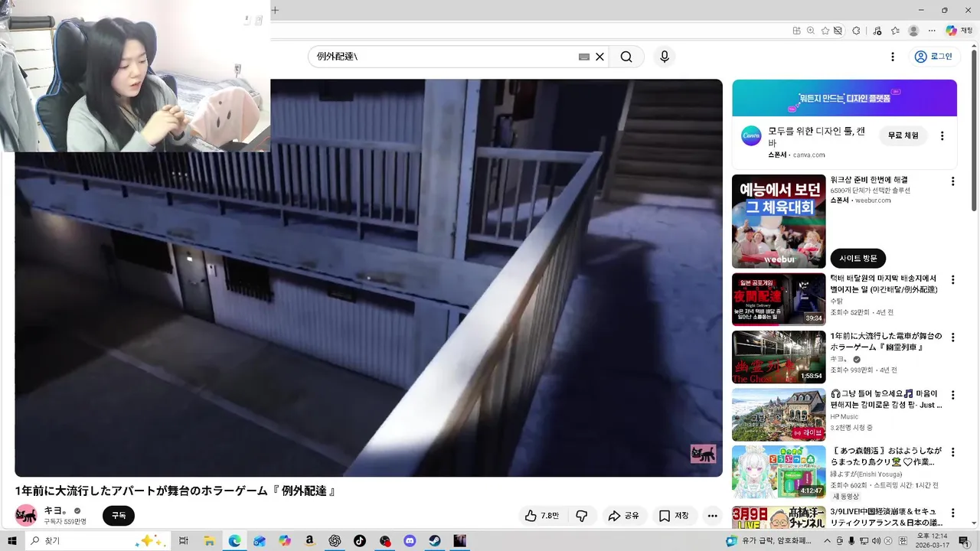Open options for weebur 워크샵 ad
980x551 pixels.
pyautogui.click(x=953, y=181)
